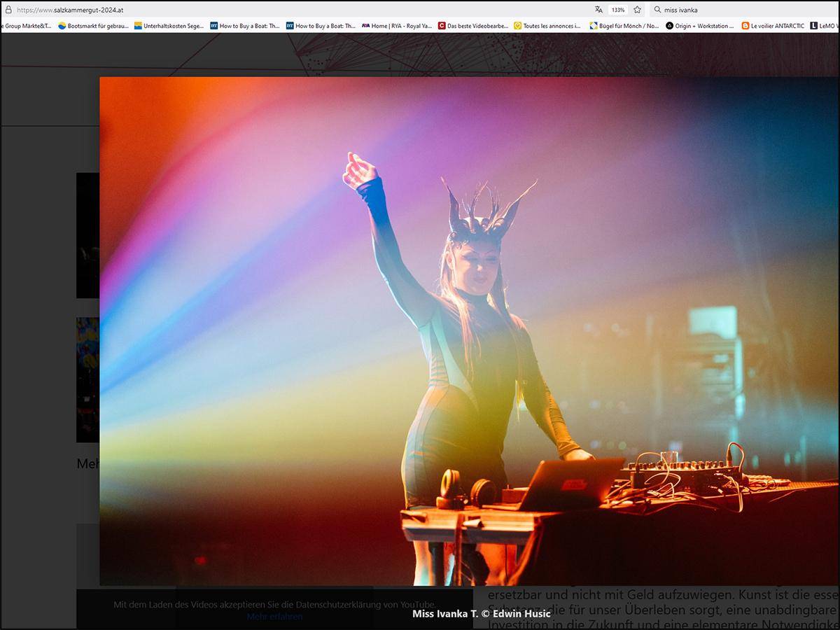Image resolution: width=840 pixels, height=630 pixels.
Task: Open the page translation icon
Action: (x=598, y=10)
